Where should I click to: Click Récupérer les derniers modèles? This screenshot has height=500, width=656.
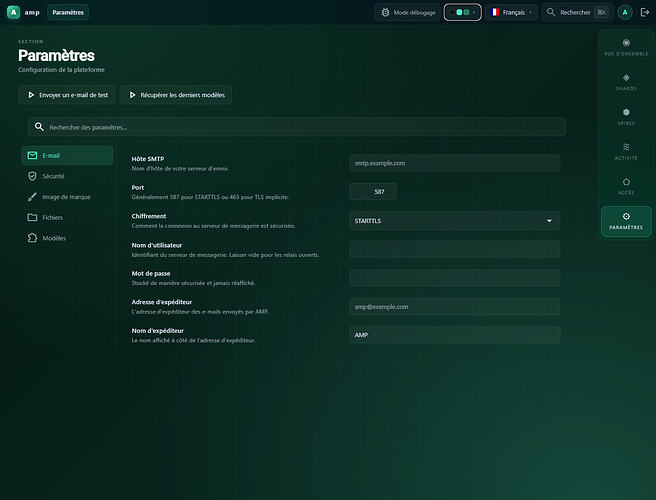[176, 95]
